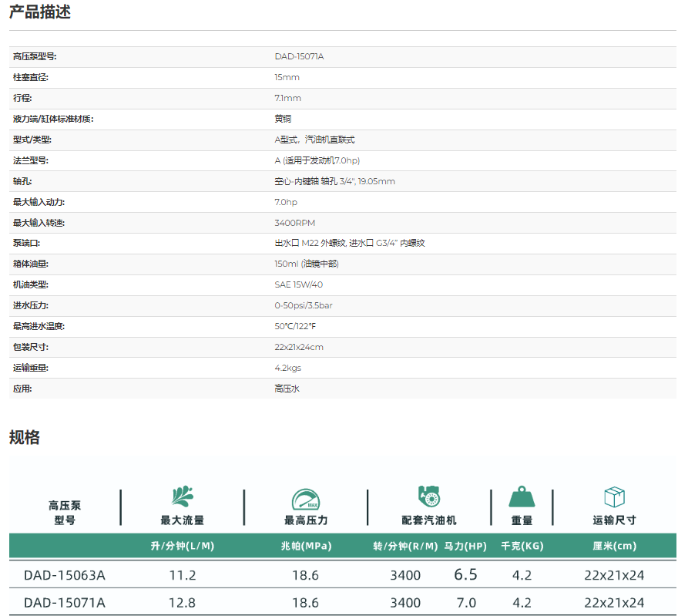Viewport: 678px width, 616px height.
Task: Click the pressure gauge icon above 最高压力
Action: click(305, 498)
